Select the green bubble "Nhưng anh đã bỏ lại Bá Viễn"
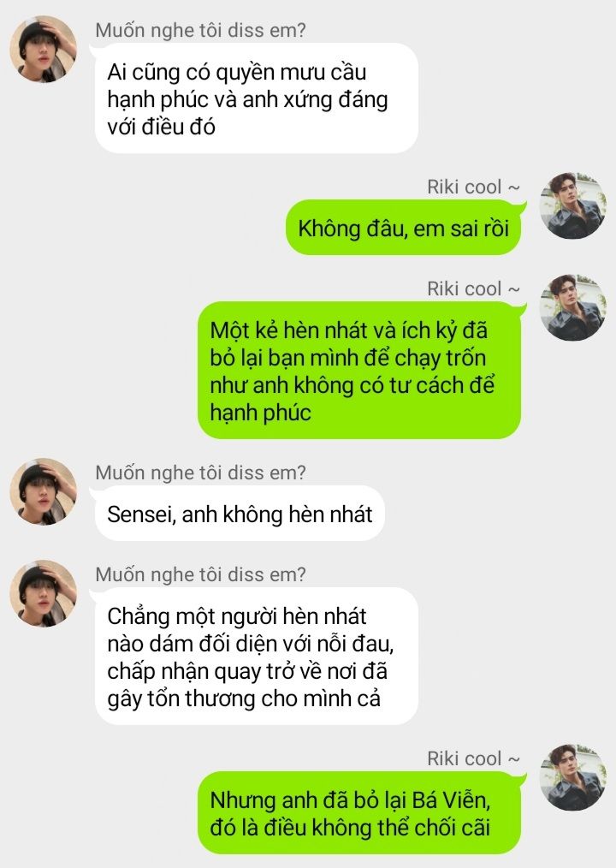Image resolution: width=616 pixels, height=868 pixels. (x=359, y=812)
